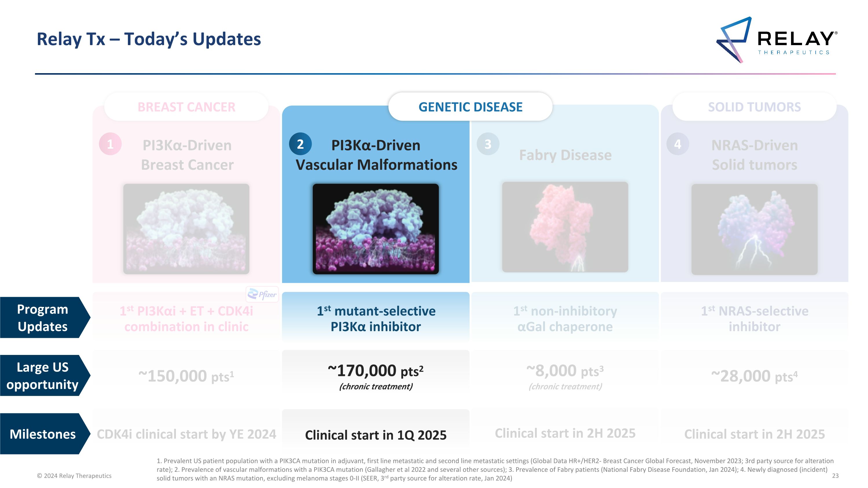The width and height of the screenshot is (868, 488).
Task: Select the Breast Cancer tab label
Action: [186, 107]
